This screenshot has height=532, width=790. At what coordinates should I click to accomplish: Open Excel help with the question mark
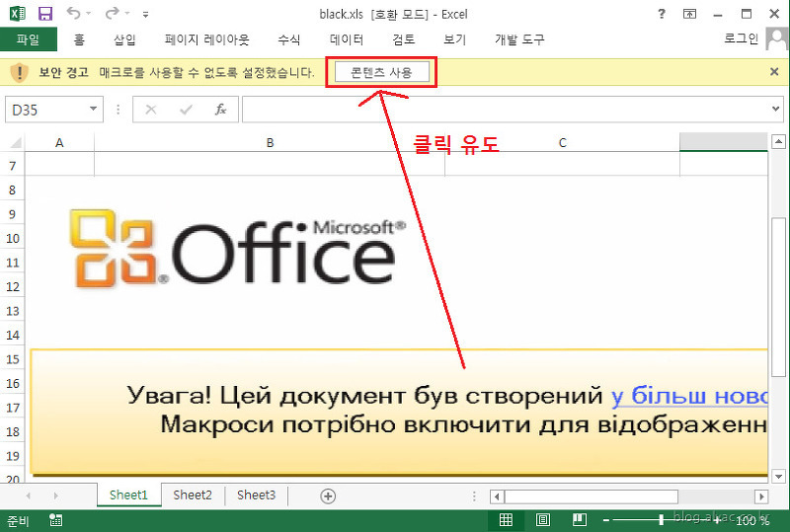662,14
